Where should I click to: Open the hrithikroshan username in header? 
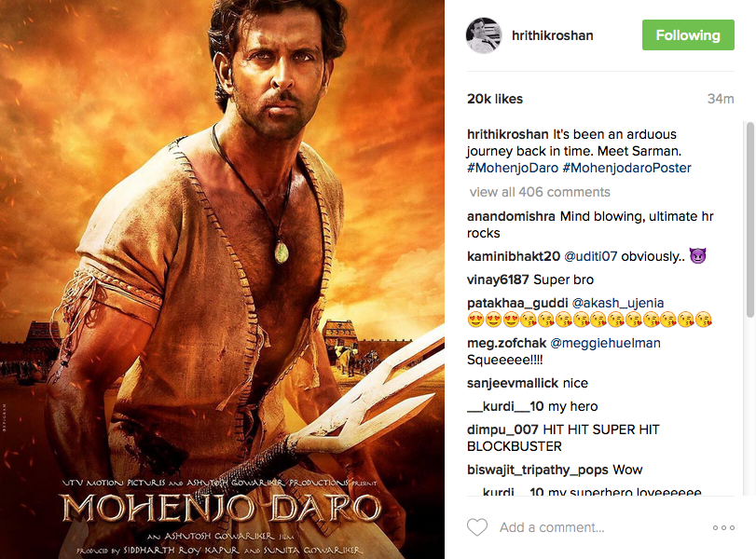(x=553, y=35)
